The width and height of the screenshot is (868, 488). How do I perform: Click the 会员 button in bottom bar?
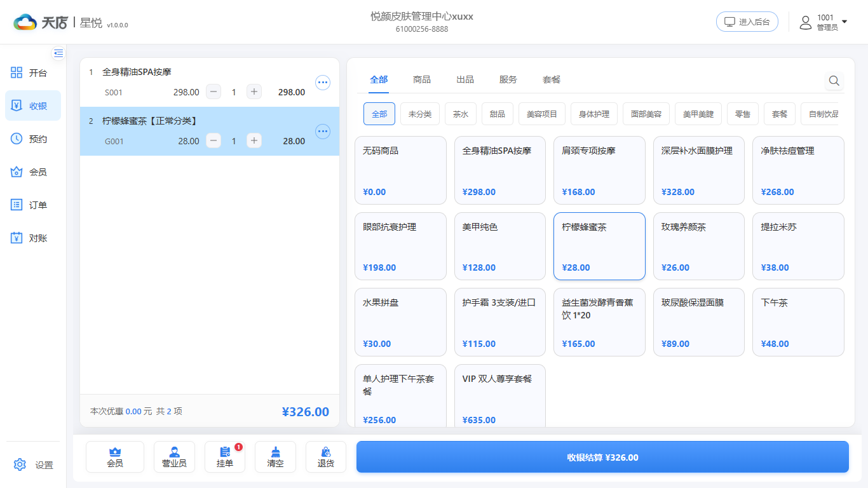(x=115, y=457)
